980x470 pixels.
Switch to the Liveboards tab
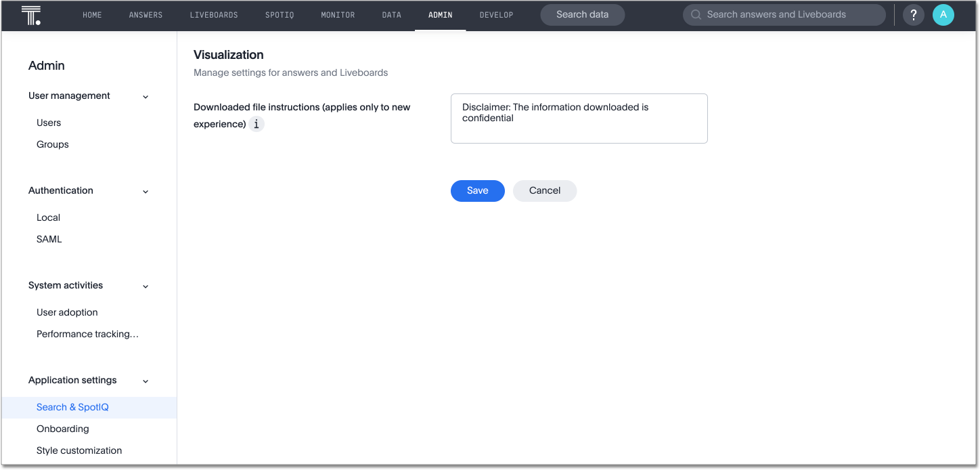pos(214,15)
